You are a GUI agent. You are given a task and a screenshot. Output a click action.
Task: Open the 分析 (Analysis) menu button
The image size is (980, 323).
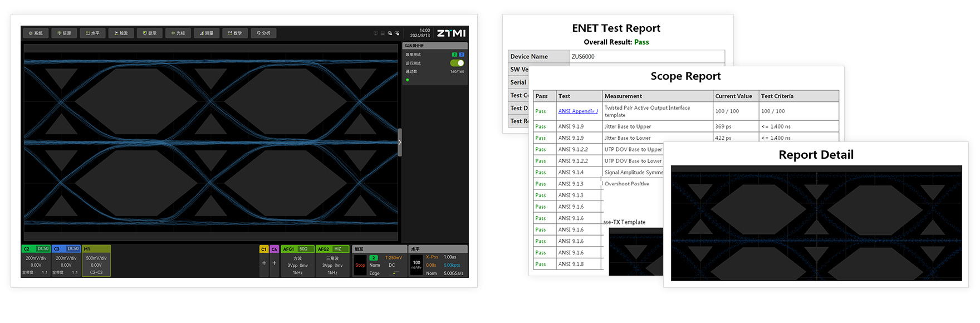pyautogui.click(x=263, y=33)
